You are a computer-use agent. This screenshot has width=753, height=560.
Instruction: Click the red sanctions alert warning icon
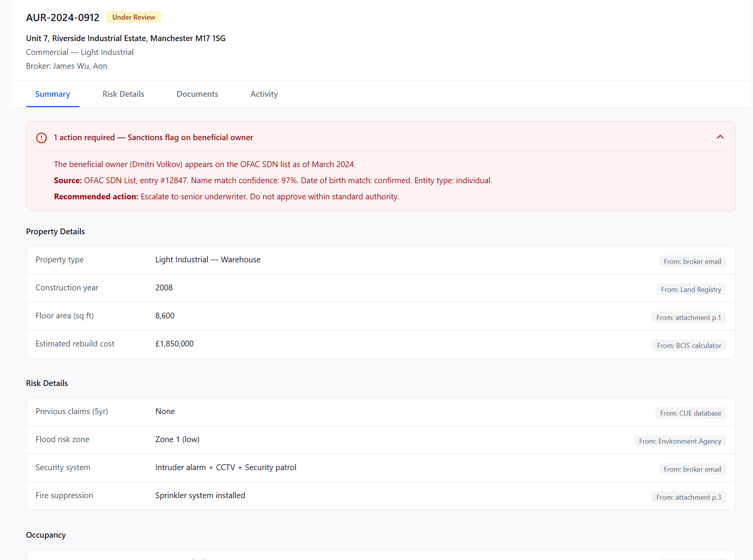click(41, 138)
